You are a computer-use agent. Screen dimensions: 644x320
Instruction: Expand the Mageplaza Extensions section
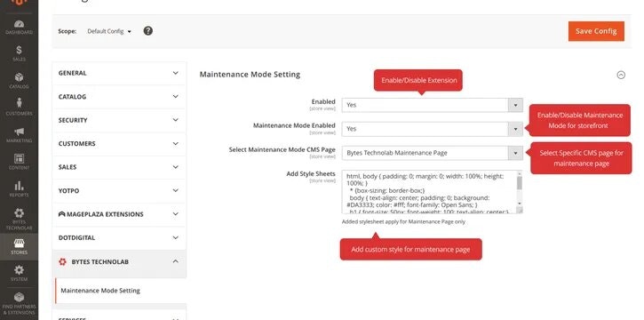coord(119,214)
